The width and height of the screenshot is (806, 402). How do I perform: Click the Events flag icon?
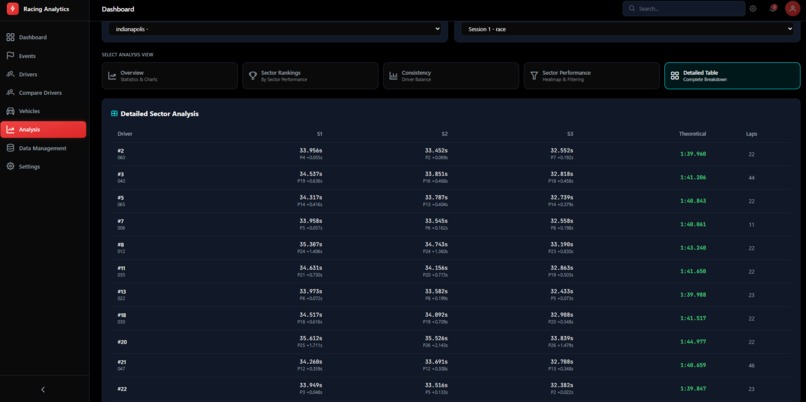click(10, 56)
